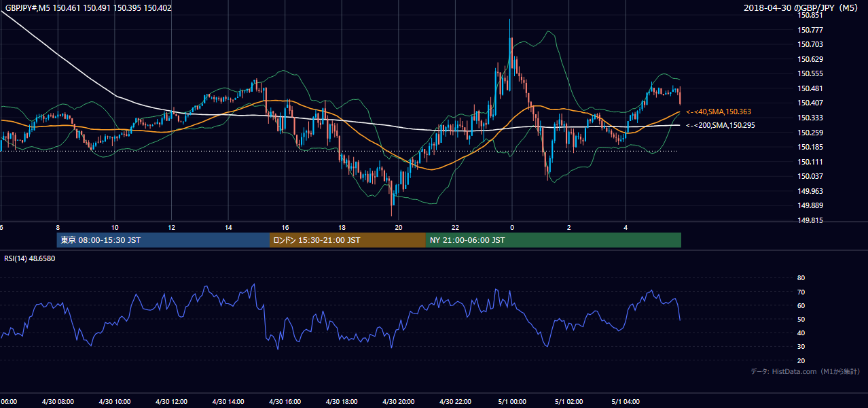The width and height of the screenshot is (868, 408).
Task: Click hour label 16 under the price chart
Action: pos(285,228)
